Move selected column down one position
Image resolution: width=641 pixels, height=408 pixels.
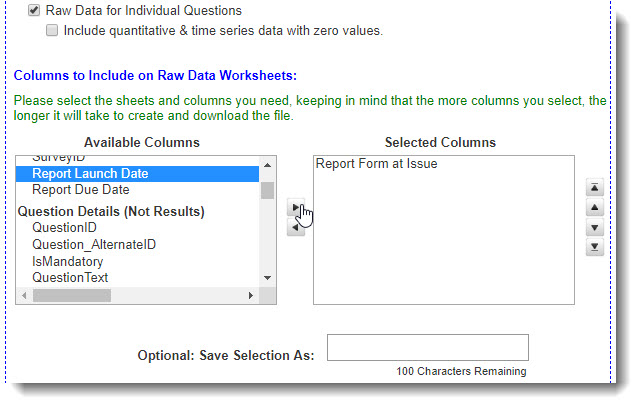pos(594,227)
